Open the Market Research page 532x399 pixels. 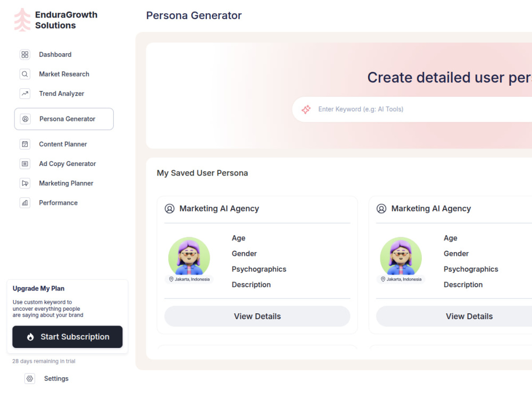pyautogui.click(x=64, y=74)
